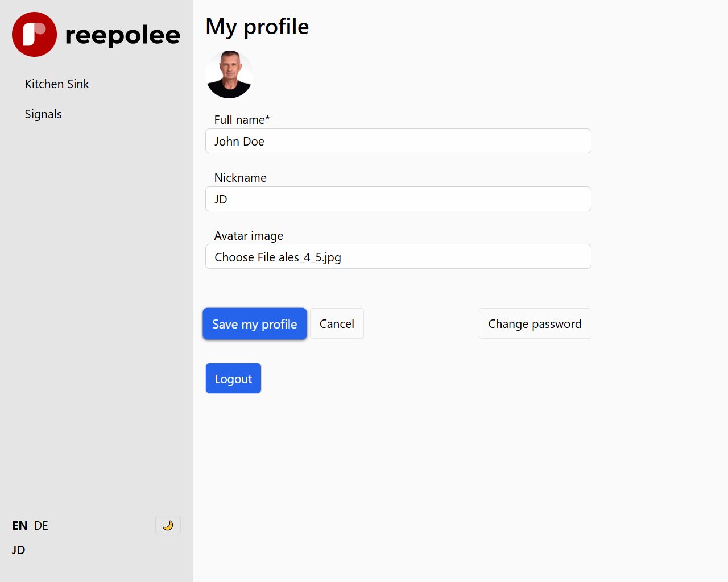Select the EN language option

pyautogui.click(x=20, y=526)
